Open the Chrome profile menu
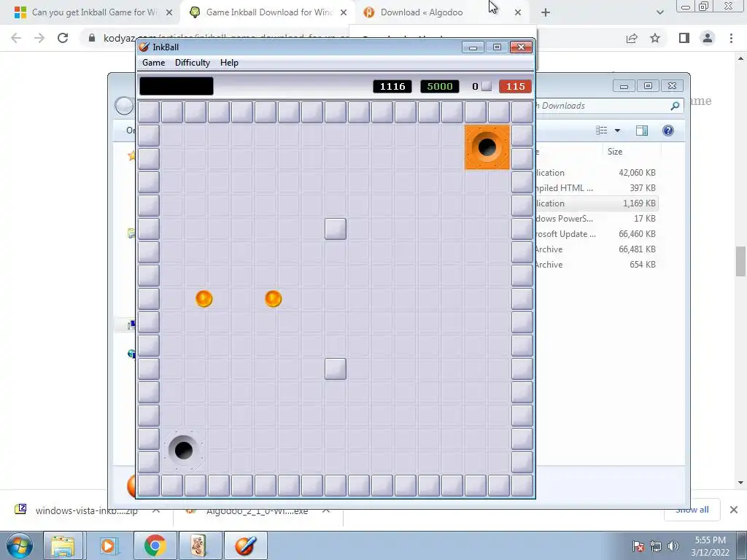747x560 pixels. pyautogui.click(x=708, y=38)
